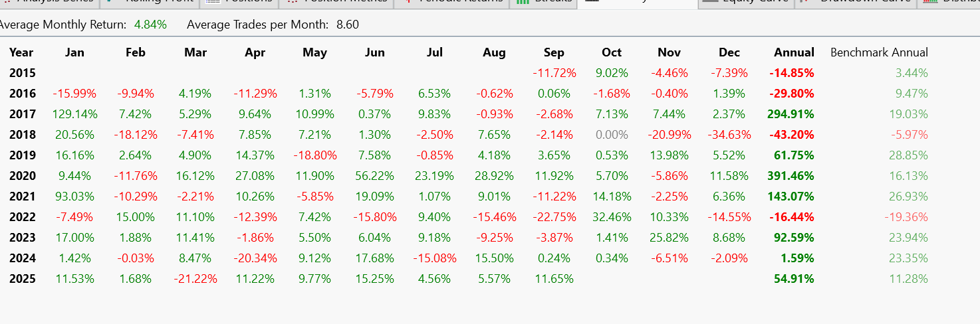The height and width of the screenshot is (324, 980).
Task: Click the Drawdown Curve tab icon
Action: tap(804, 2)
